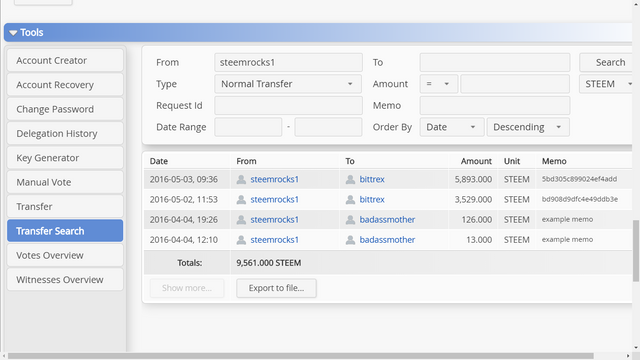The image size is (640, 360).
Task: Click user icon beside bittrex in 3,529.000 row
Action: click(350, 200)
